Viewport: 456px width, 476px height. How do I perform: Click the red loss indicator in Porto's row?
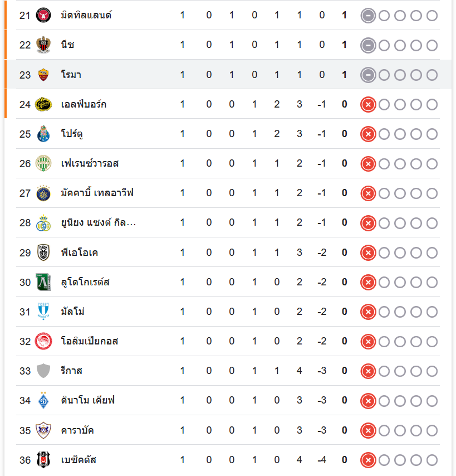click(367, 134)
